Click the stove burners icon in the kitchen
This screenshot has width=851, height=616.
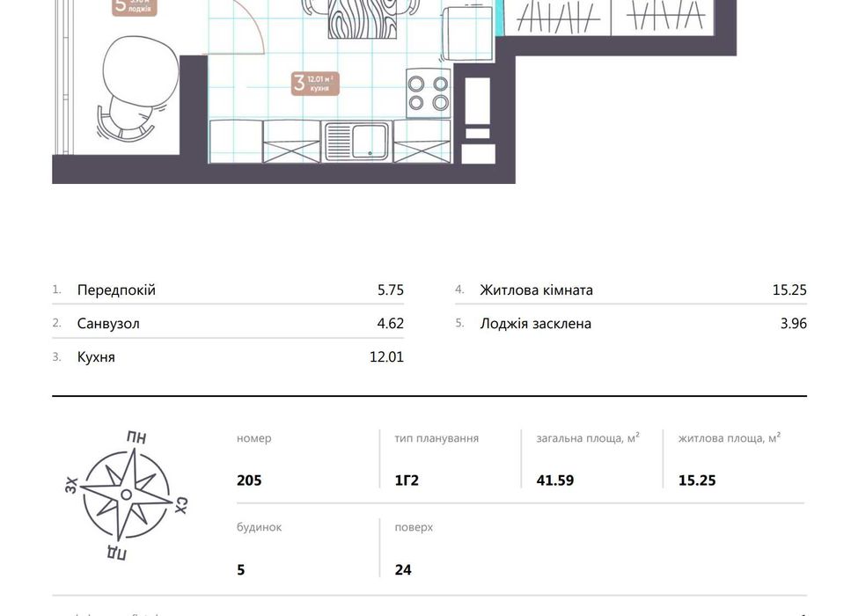[428, 92]
